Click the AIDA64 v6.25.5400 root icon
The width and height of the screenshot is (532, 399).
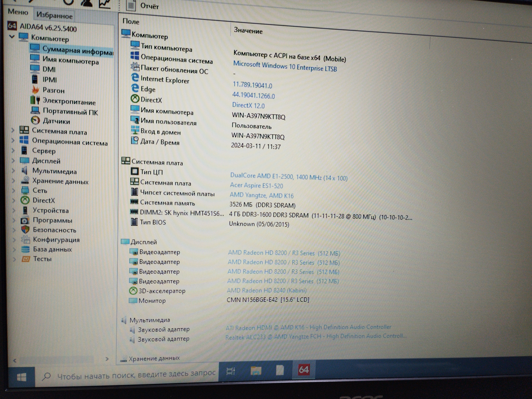pos(12,26)
